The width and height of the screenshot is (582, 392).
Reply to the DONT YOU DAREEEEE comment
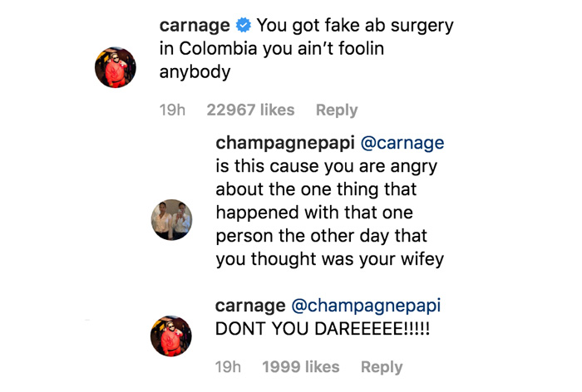[382, 366]
